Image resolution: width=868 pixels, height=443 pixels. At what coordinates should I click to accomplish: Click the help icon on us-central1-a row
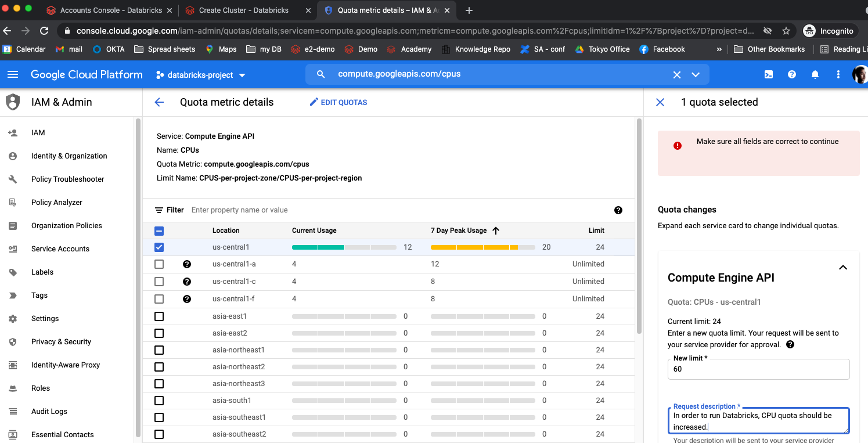[x=187, y=264]
